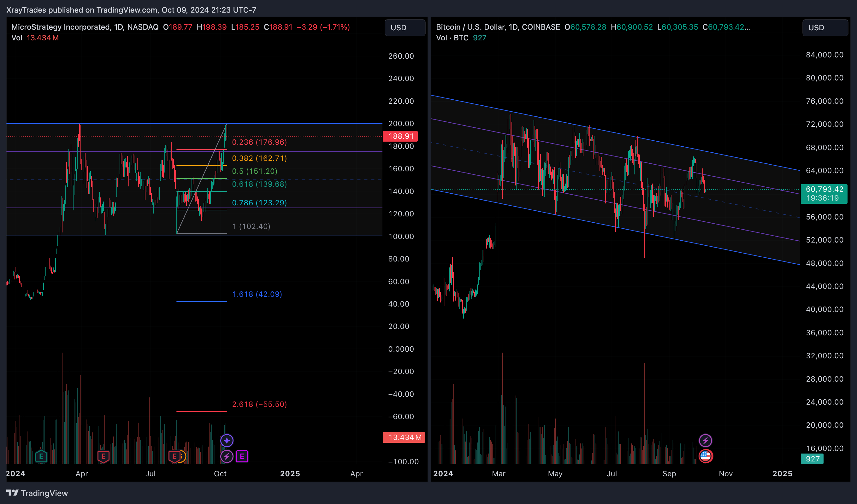The image size is (857, 504).
Task: Click the orange icon behind the red E marker
Action: click(x=183, y=456)
